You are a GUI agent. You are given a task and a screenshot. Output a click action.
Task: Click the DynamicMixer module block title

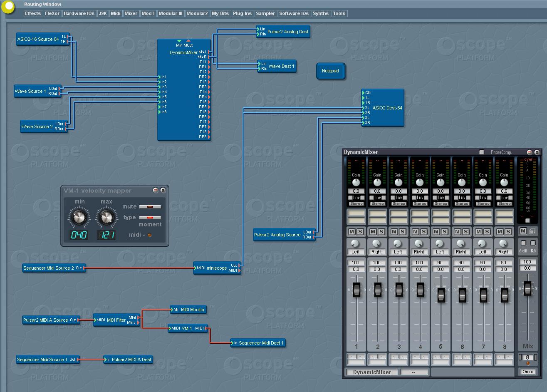click(x=183, y=52)
